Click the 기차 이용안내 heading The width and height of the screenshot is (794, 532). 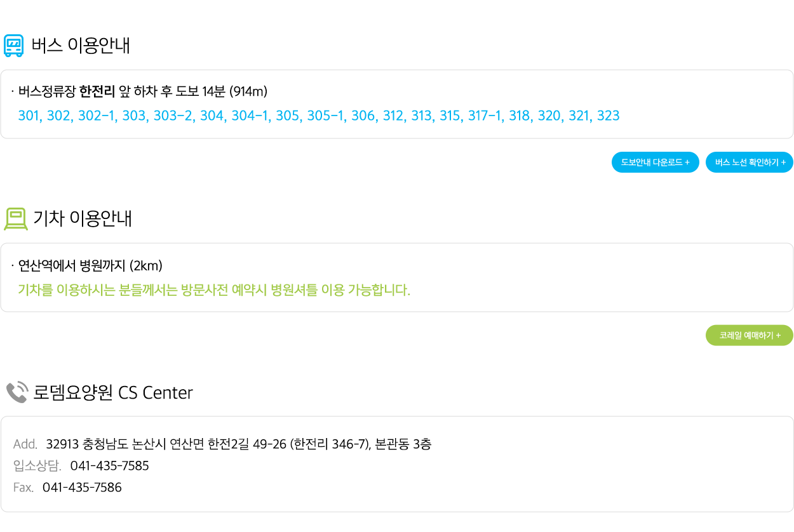pyautogui.click(x=82, y=219)
